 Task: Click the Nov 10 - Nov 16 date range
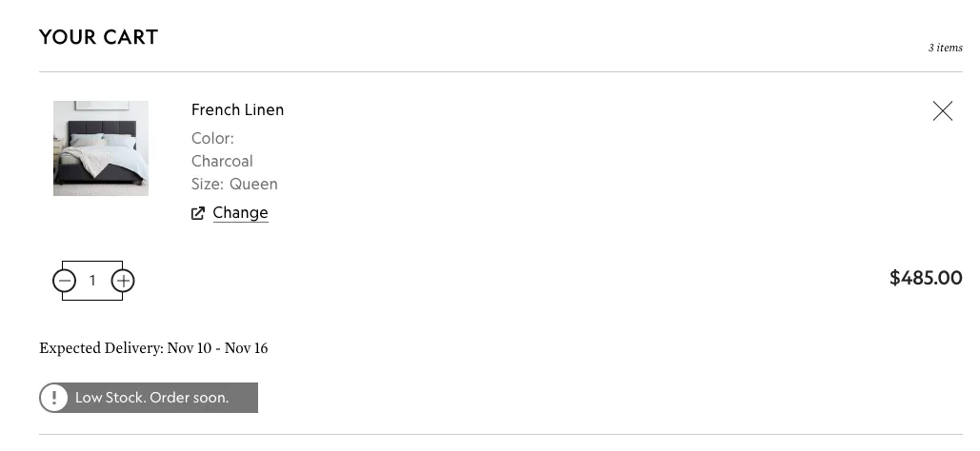pos(217,348)
